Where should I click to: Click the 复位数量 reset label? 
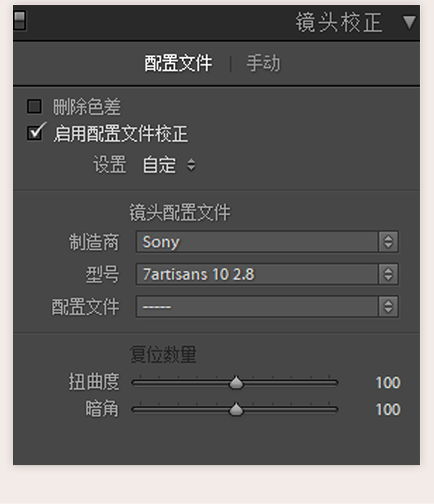click(163, 355)
